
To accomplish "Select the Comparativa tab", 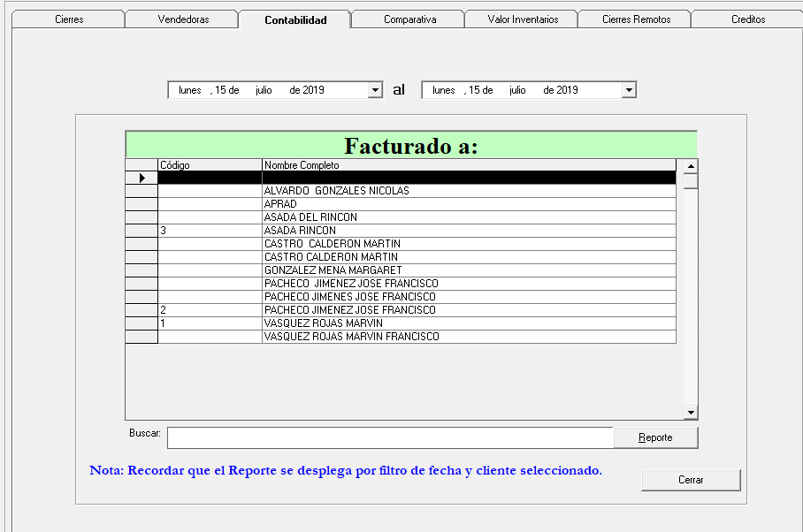I will [x=409, y=19].
